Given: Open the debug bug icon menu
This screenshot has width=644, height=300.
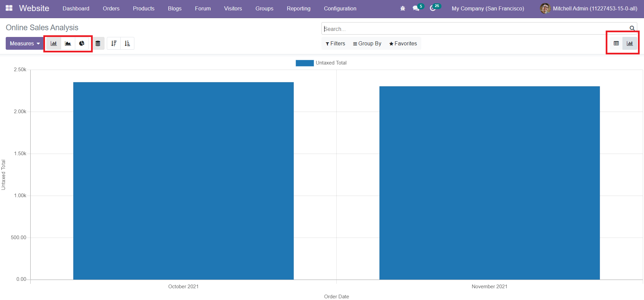Looking at the screenshot, I should [402, 8].
